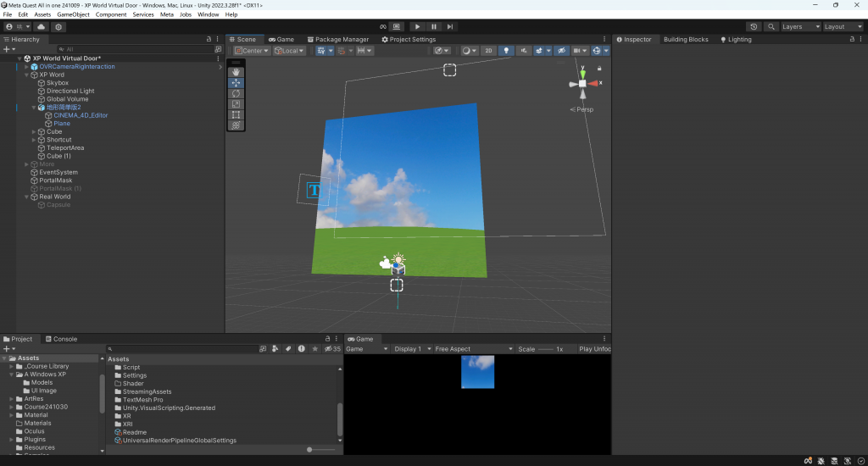Switch to Package Manager tab

[338, 39]
